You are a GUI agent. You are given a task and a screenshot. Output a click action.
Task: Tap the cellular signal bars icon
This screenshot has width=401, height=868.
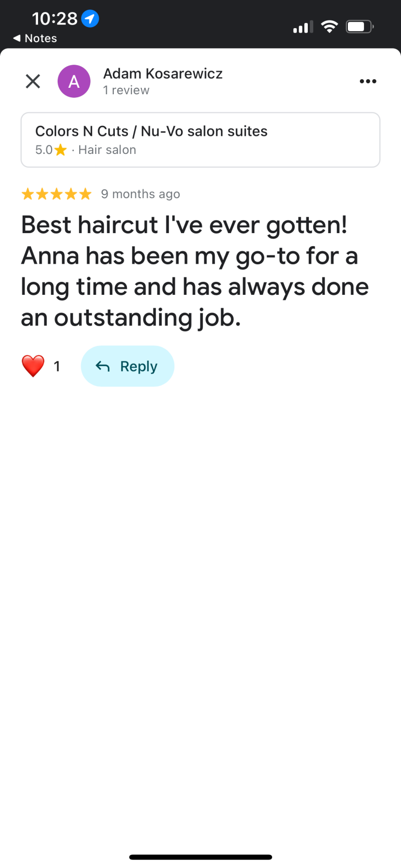(x=303, y=27)
